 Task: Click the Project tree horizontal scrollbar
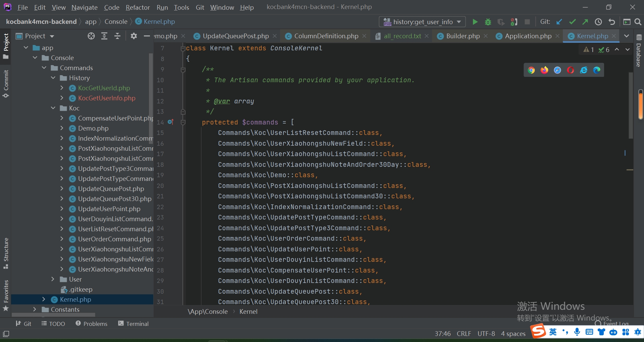point(53,315)
